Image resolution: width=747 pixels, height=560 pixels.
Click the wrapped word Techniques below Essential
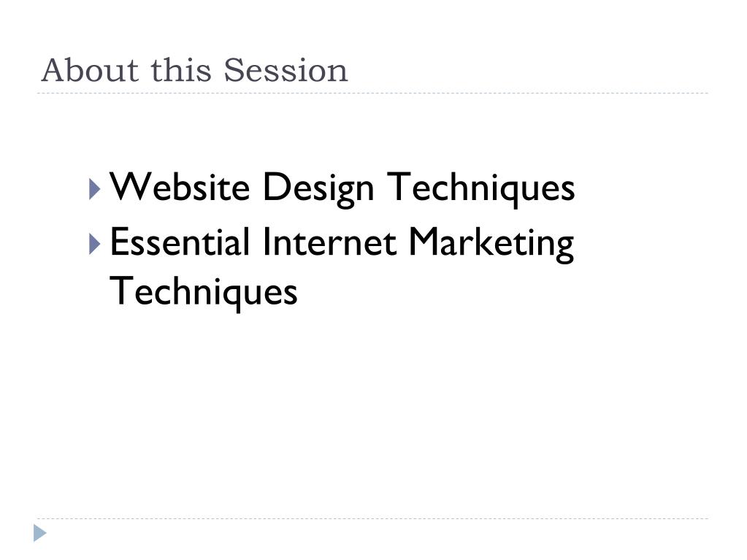pyautogui.click(x=204, y=292)
